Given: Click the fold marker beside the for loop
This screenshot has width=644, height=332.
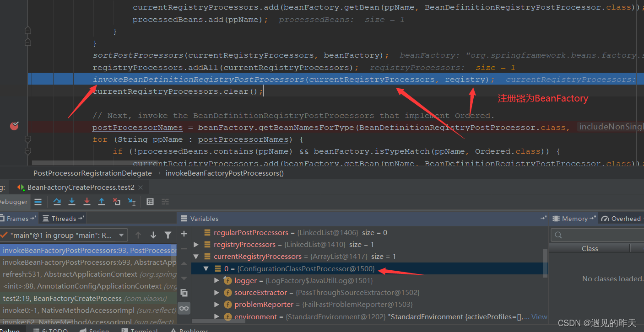Looking at the screenshot, I should click(27, 139).
